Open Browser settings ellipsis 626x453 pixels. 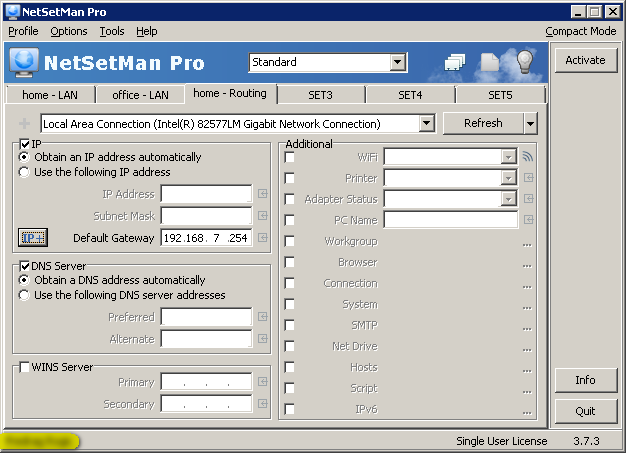point(527,265)
